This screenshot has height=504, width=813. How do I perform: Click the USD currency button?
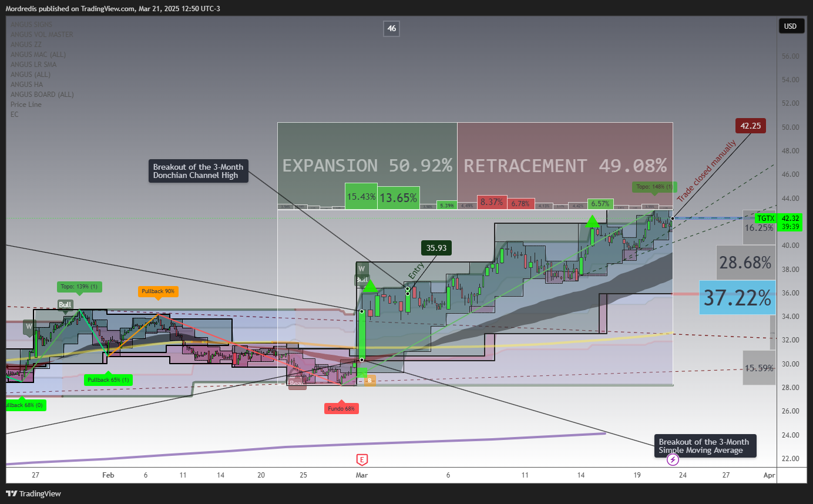click(791, 26)
